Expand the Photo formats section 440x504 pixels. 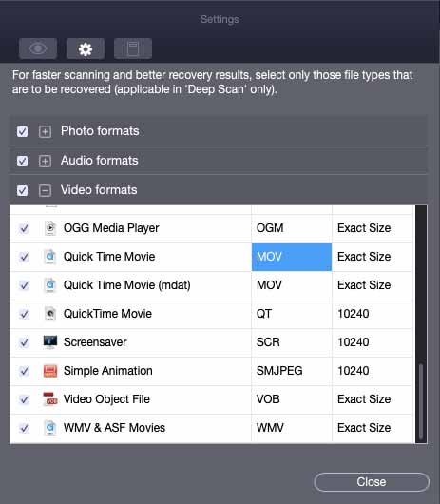[x=45, y=131]
